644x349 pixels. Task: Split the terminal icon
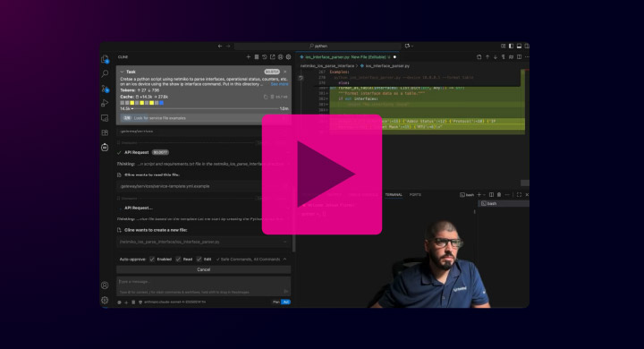click(x=491, y=195)
